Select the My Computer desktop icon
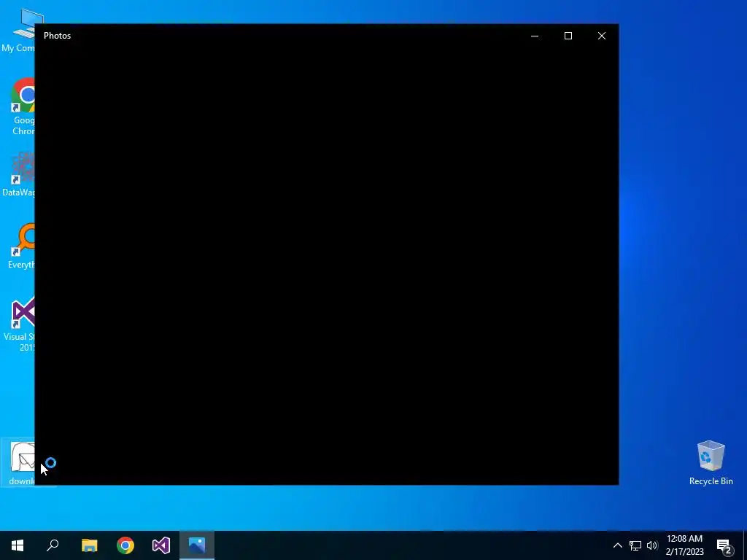This screenshot has height=560, width=747. tap(18, 31)
